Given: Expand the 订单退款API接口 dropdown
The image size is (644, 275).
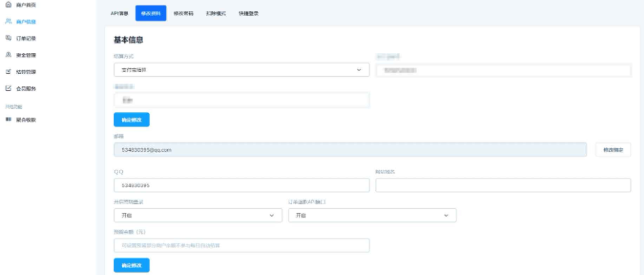Looking at the screenshot, I should [372, 216].
